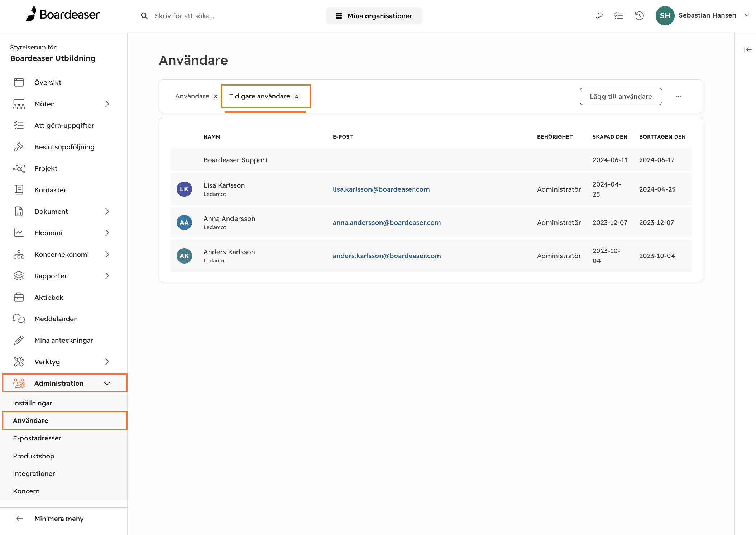Click the NAMN column header
Image resolution: width=756 pixels, height=535 pixels.
pos(212,137)
